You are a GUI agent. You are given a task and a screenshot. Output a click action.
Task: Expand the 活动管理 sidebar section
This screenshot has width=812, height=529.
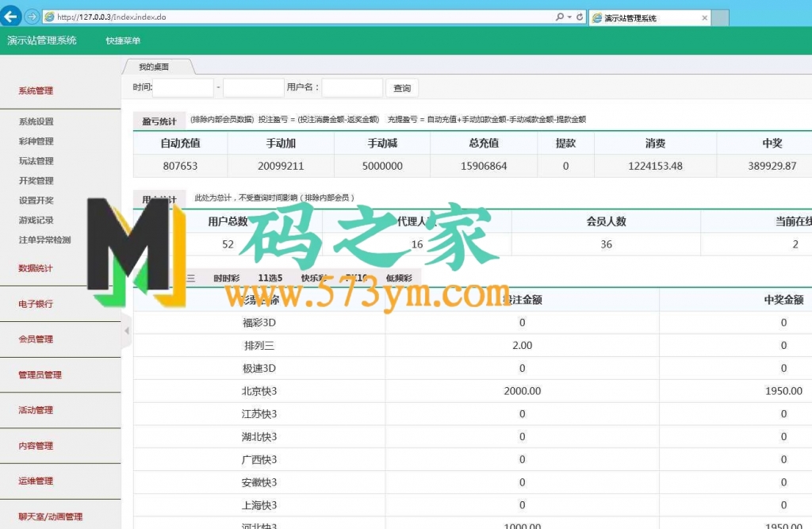click(35, 410)
